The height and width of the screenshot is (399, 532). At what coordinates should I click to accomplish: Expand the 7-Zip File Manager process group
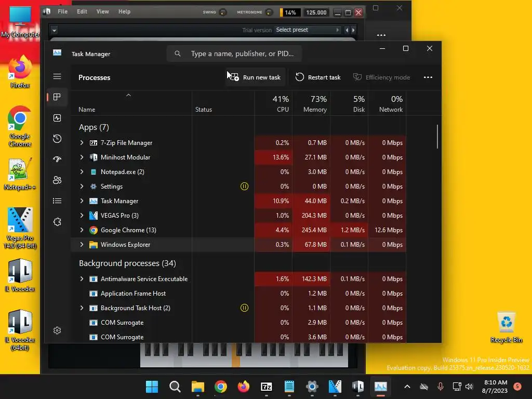coord(82,143)
